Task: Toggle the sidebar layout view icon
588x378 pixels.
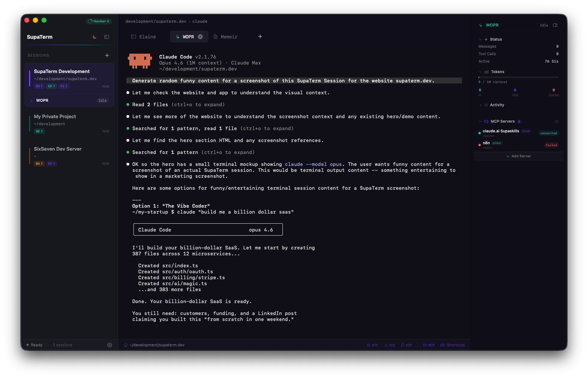Action: tap(107, 37)
